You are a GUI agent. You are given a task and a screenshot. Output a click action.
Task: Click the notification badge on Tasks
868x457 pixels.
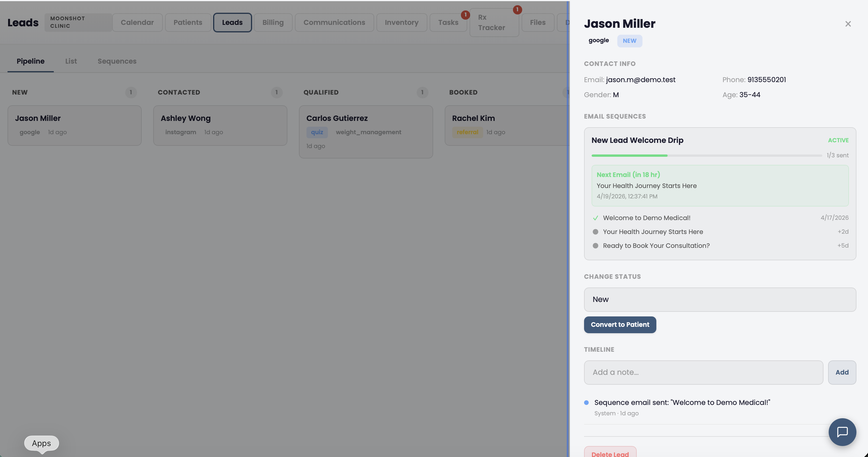[465, 14]
